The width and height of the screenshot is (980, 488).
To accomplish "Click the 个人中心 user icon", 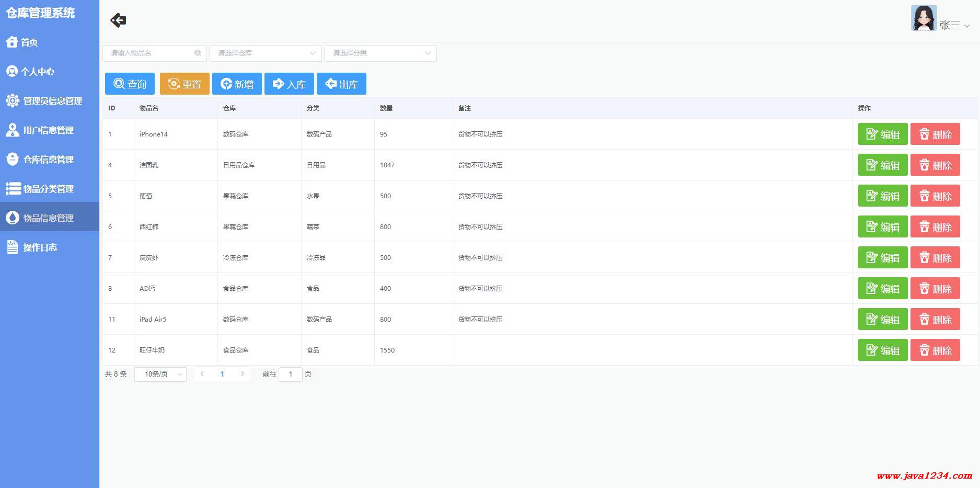I will click(12, 71).
